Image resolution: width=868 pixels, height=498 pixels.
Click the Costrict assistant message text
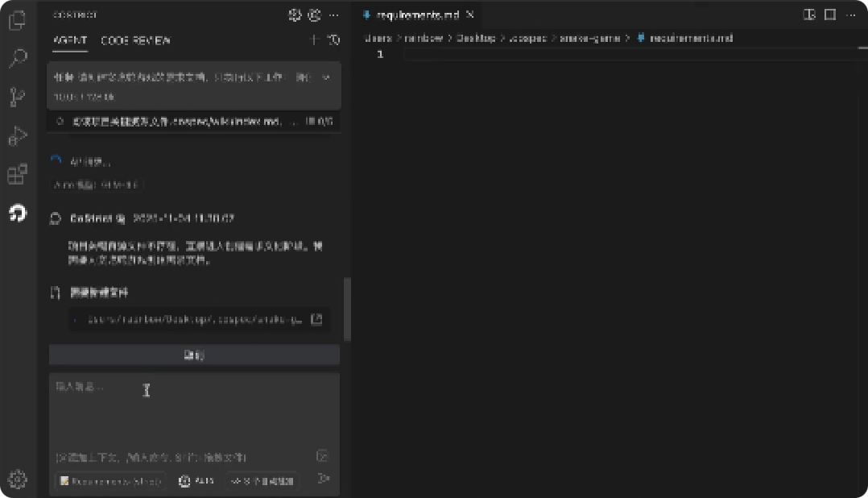[196, 252]
